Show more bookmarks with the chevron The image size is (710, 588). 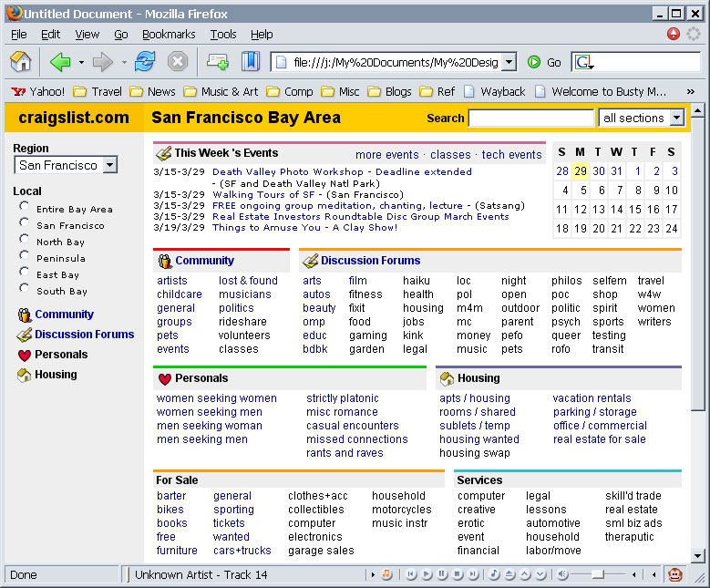click(690, 91)
